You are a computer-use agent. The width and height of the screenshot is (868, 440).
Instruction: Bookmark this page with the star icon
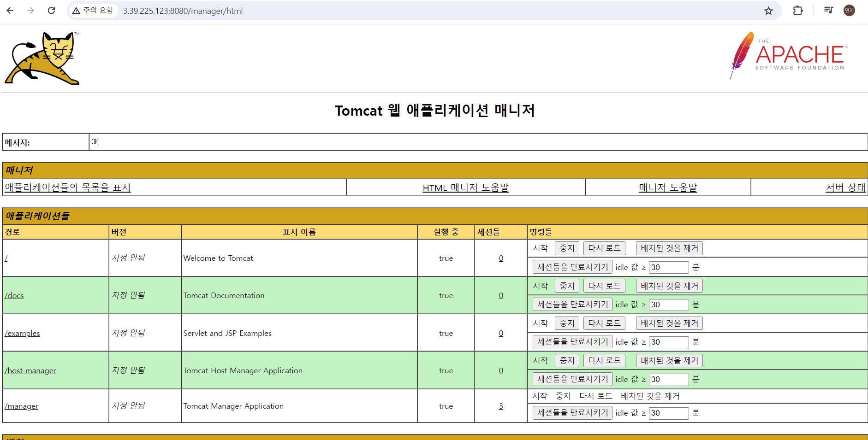click(768, 11)
